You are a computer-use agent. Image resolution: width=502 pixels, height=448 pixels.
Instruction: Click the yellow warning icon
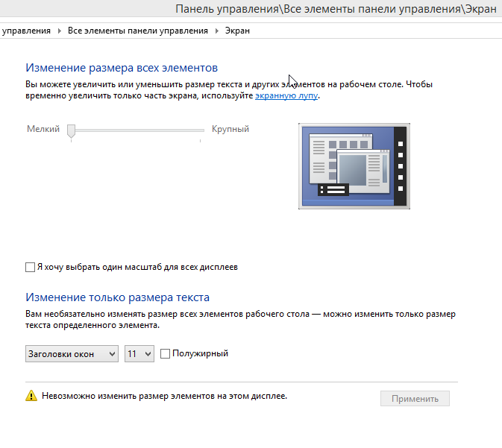pyautogui.click(x=31, y=396)
